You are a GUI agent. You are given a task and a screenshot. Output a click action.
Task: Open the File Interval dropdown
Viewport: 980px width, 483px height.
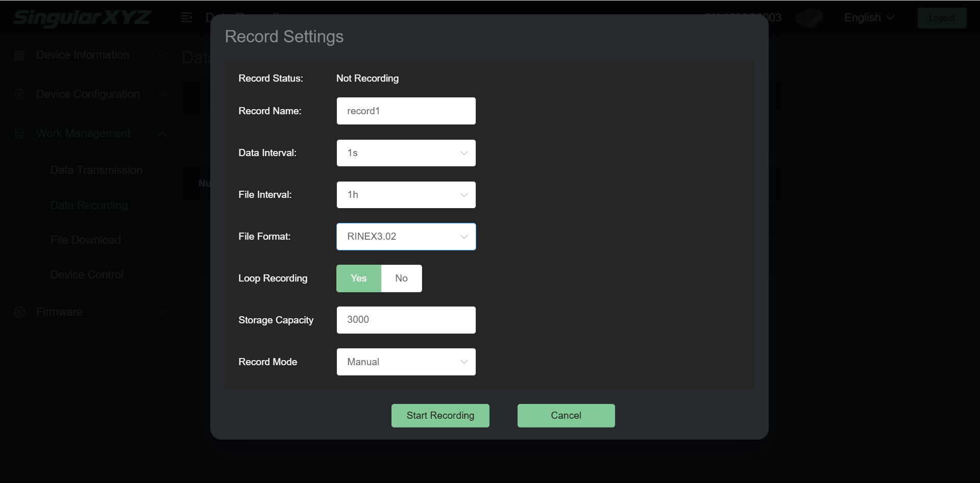click(x=406, y=195)
